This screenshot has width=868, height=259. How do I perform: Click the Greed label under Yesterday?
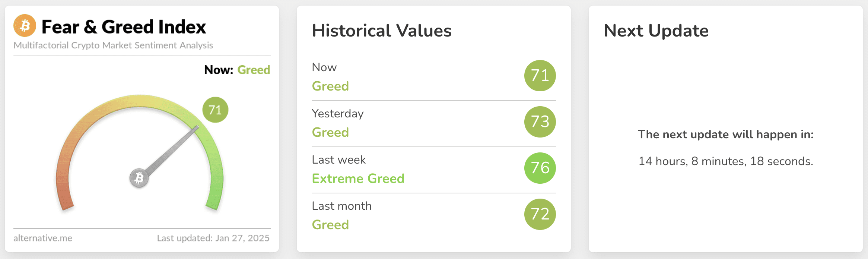tap(330, 132)
